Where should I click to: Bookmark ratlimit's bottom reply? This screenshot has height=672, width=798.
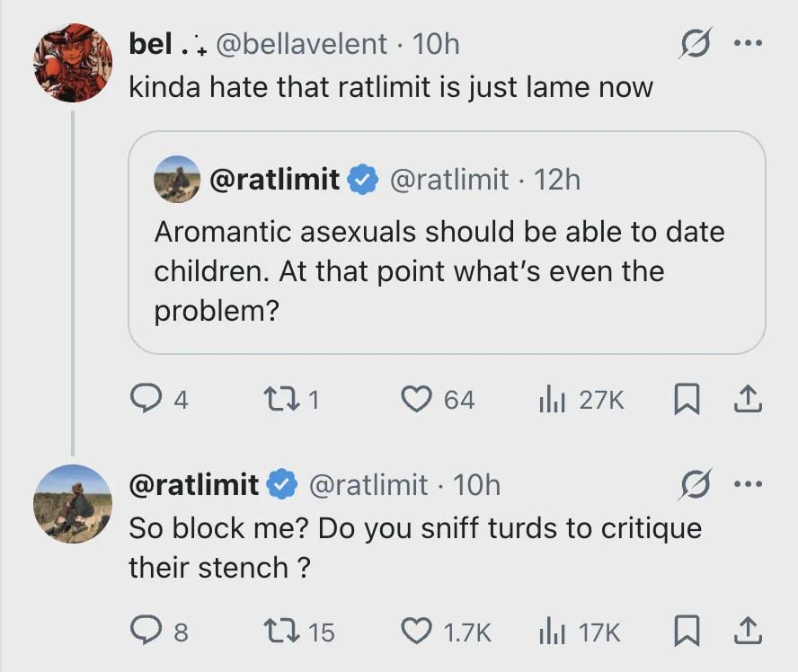click(x=686, y=632)
